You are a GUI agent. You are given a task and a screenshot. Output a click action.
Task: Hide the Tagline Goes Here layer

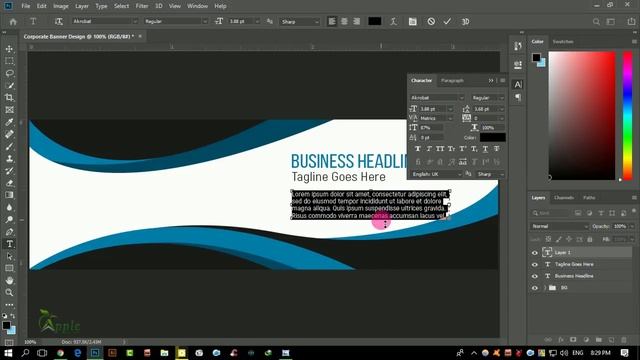click(535, 264)
